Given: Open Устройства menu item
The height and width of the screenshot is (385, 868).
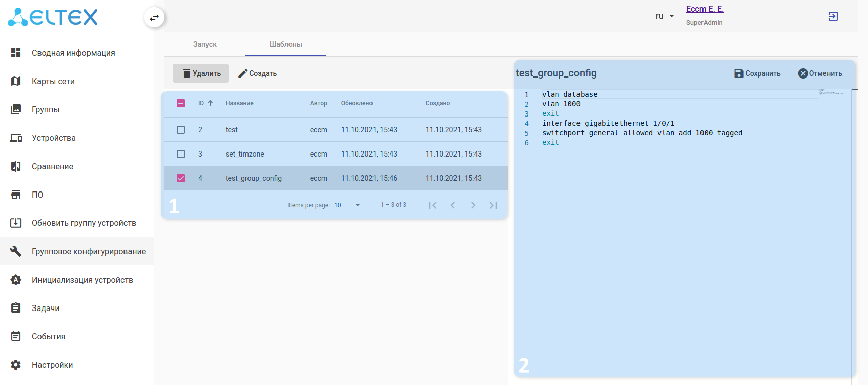Looking at the screenshot, I should click(x=77, y=138).
